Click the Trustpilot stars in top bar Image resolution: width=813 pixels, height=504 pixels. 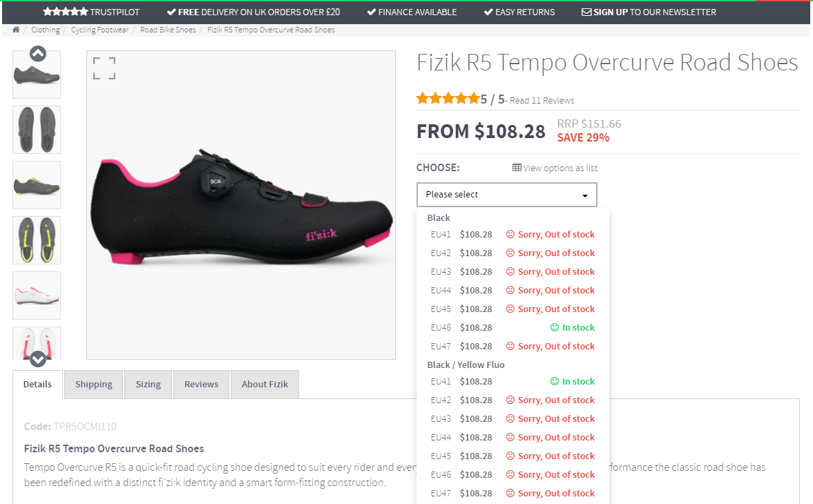(66, 12)
